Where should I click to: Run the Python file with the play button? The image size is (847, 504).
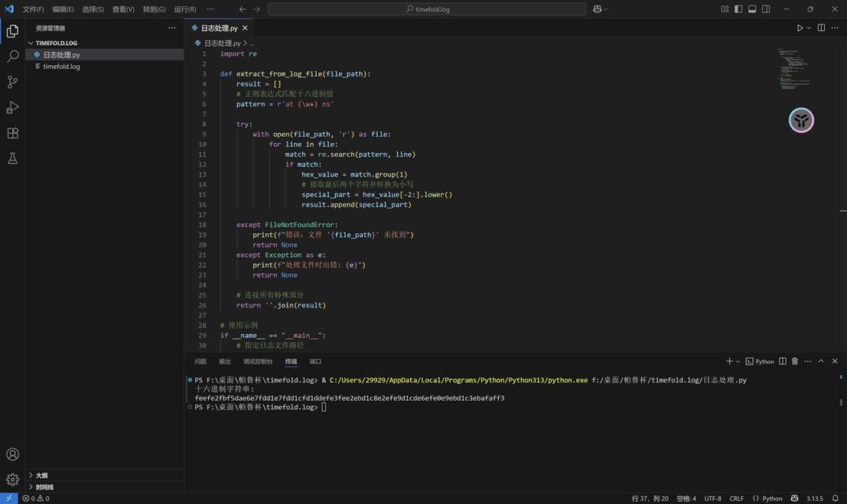click(x=798, y=28)
